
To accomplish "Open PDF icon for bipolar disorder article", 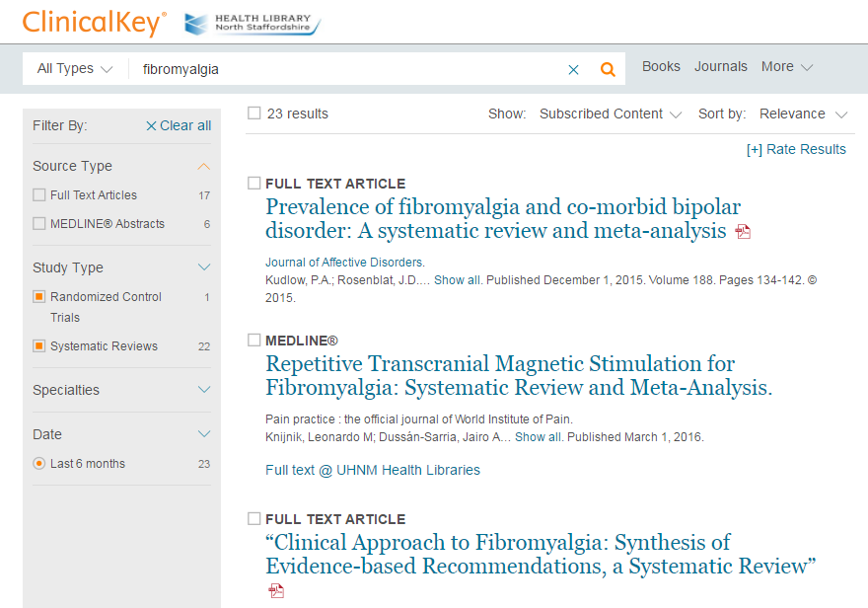I will [743, 232].
